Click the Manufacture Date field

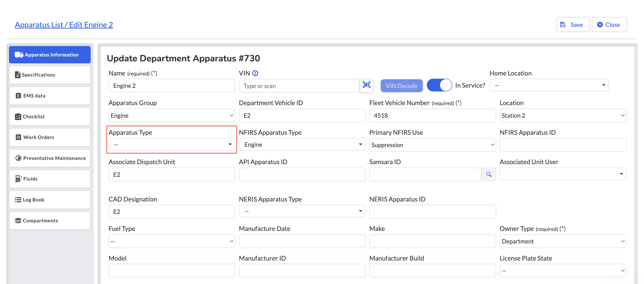click(302, 241)
